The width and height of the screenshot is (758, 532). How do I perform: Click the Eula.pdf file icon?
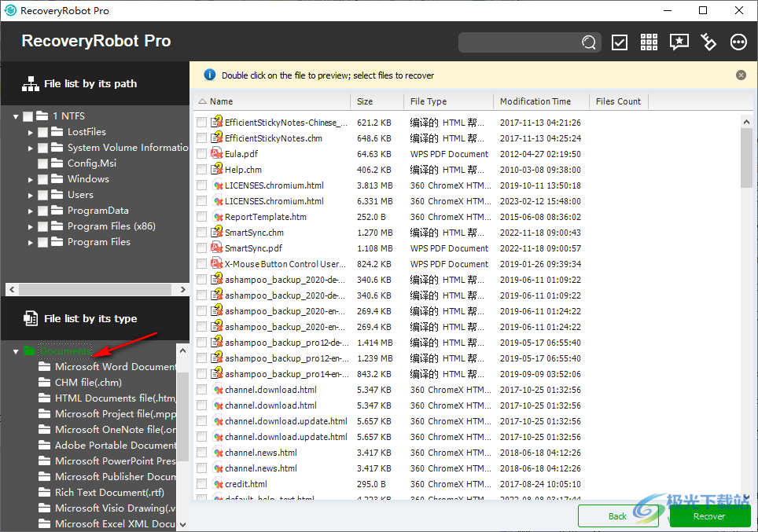(x=216, y=154)
